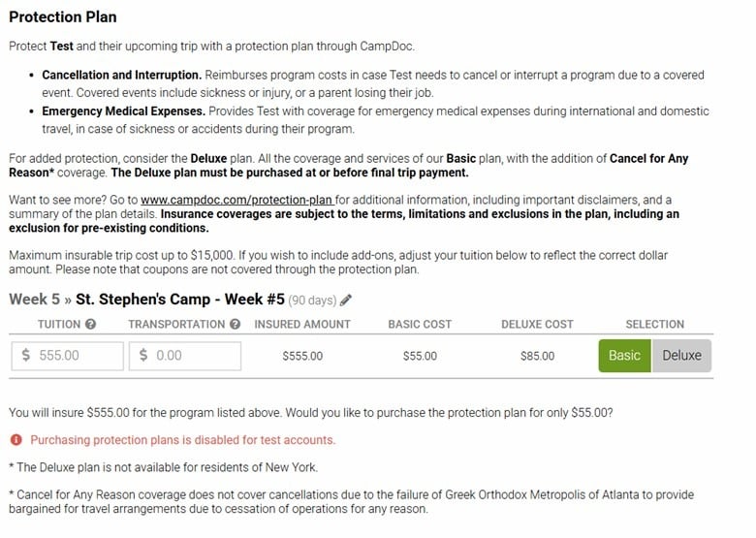The height and width of the screenshot is (538, 756).
Task: Click the SELECTION column header
Action: point(654,325)
